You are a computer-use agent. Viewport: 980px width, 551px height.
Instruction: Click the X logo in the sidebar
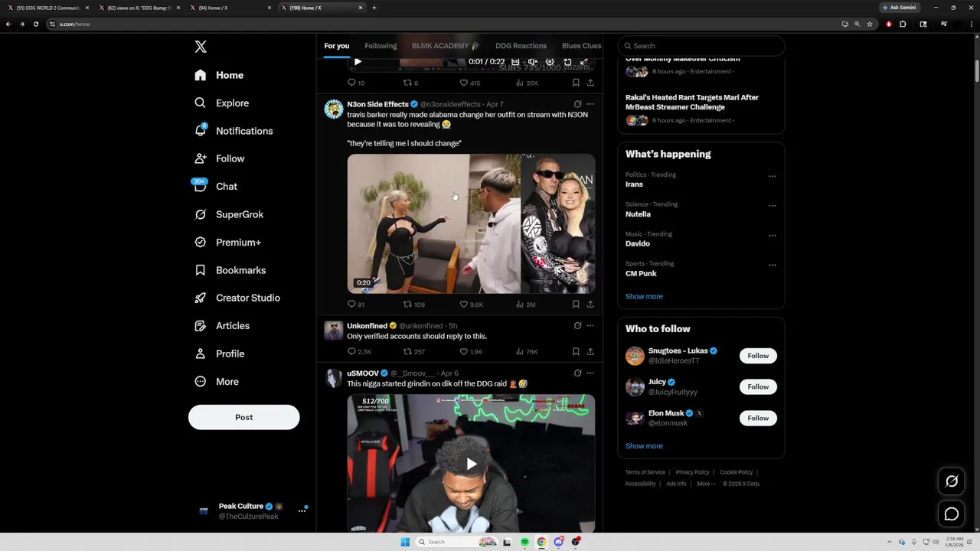pos(201,47)
